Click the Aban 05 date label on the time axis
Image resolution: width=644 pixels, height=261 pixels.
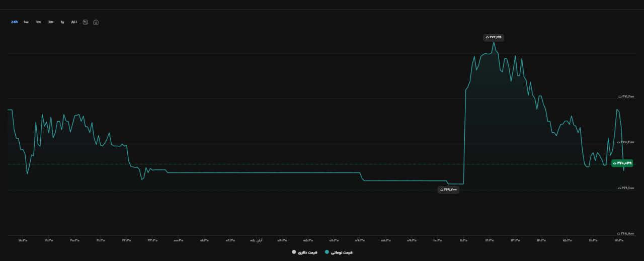click(x=257, y=240)
